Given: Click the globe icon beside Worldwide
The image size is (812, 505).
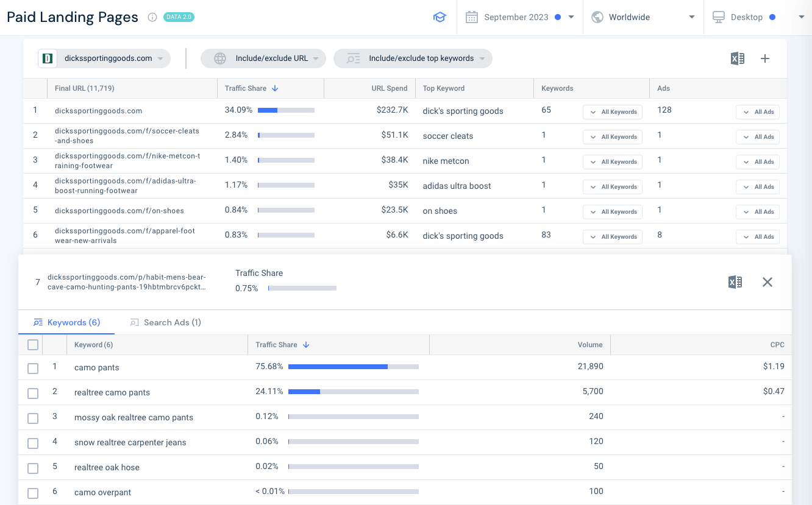Looking at the screenshot, I should (596, 17).
